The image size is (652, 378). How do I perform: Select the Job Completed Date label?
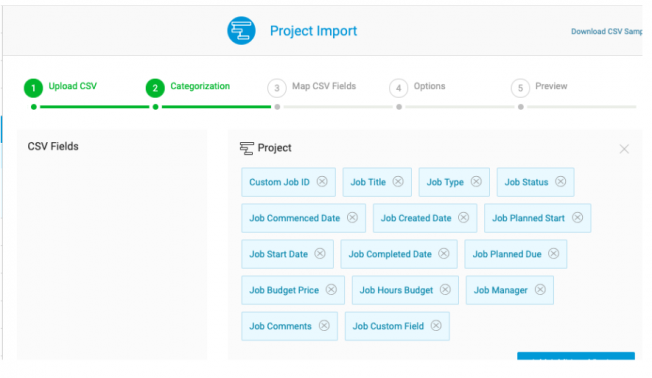[x=390, y=254]
